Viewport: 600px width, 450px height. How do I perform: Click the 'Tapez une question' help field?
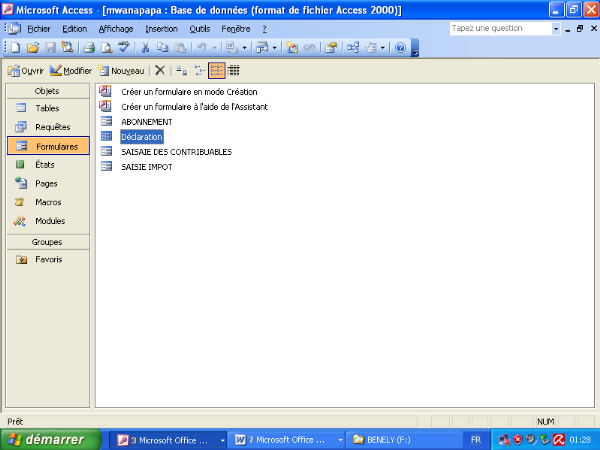click(x=501, y=29)
